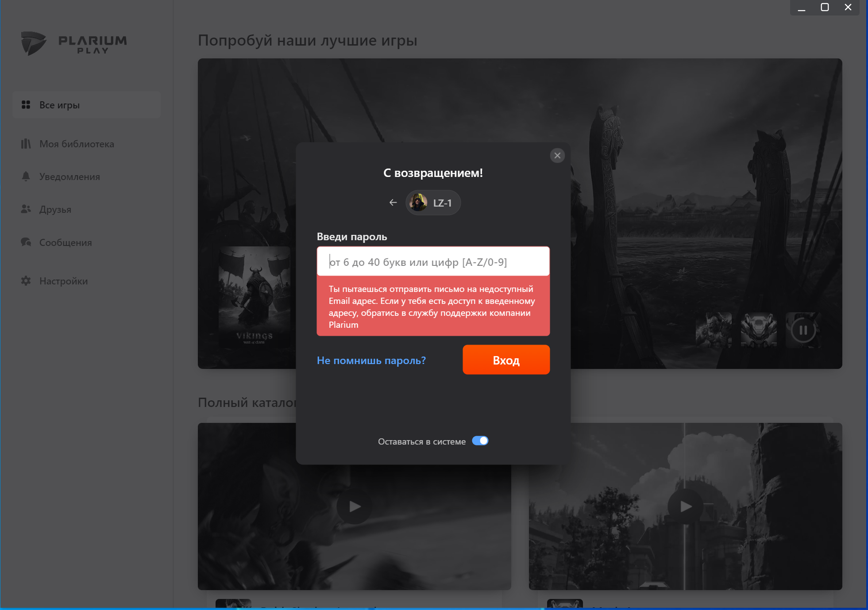Select the mech robot game thumbnail
This screenshot has height=610, width=868.
[759, 330]
